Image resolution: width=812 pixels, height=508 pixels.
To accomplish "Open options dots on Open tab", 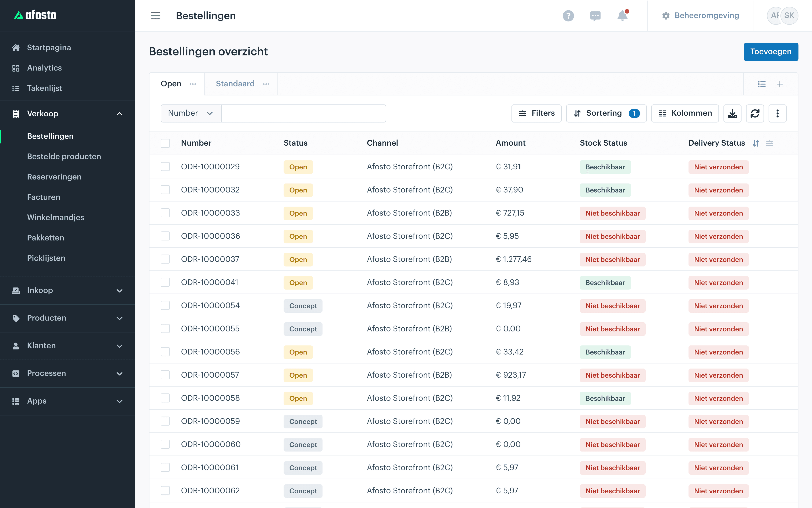I will click(x=193, y=84).
